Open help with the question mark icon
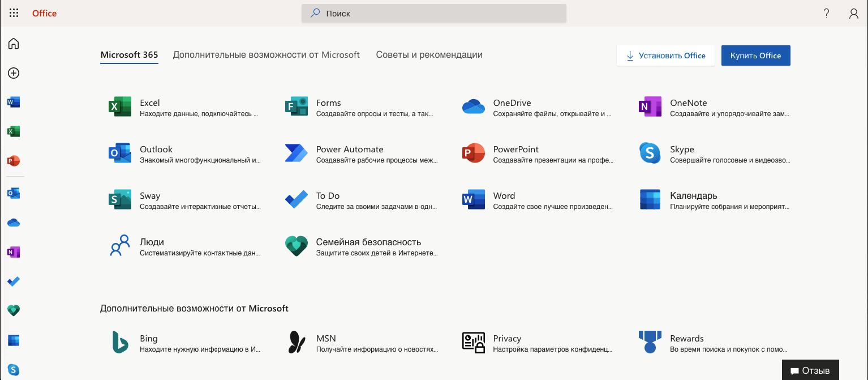The width and height of the screenshot is (868, 380). click(x=827, y=14)
